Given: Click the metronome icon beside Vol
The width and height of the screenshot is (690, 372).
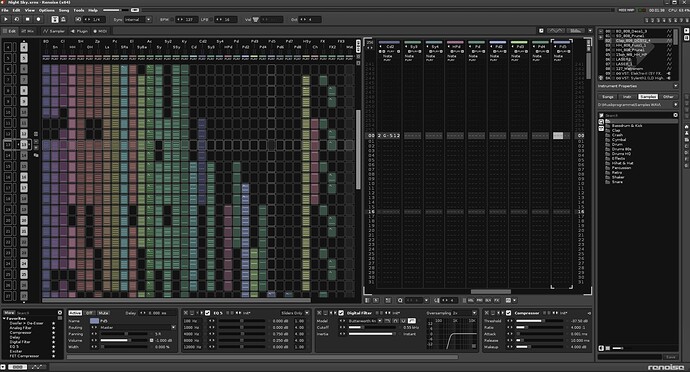Looking at the screenshot, I should pyautogui.click(x=256, y=19).
